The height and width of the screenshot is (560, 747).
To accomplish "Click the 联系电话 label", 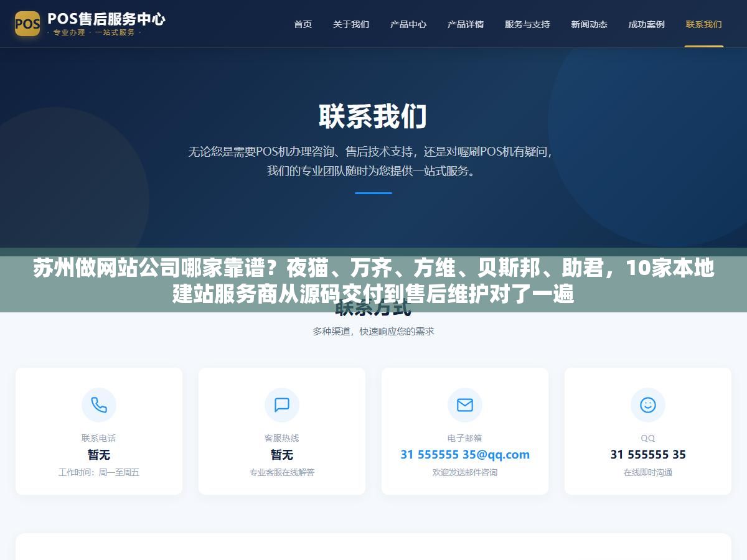I will (x=99, y=438).
